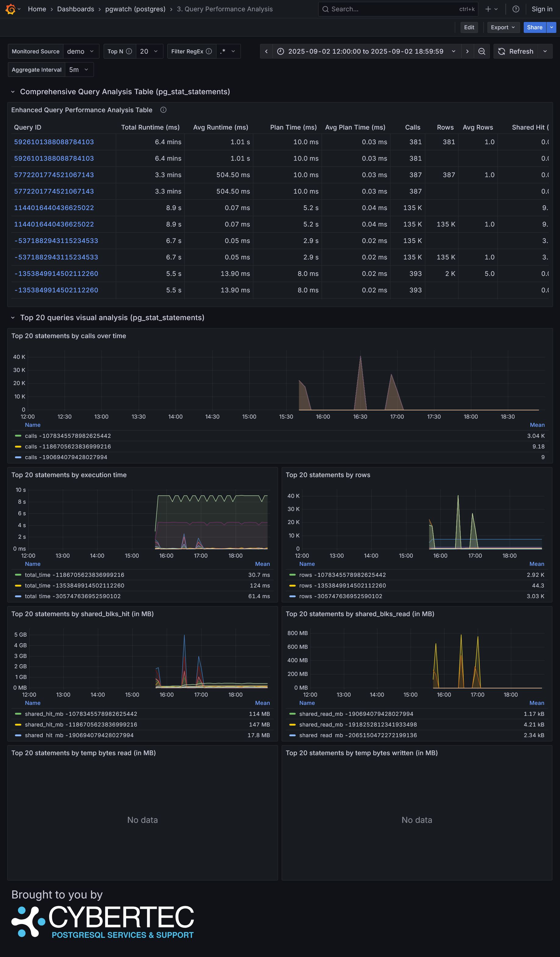Open the help question mark icon
The height and width of the screenshot is (957, 560).
pos(515,9)
